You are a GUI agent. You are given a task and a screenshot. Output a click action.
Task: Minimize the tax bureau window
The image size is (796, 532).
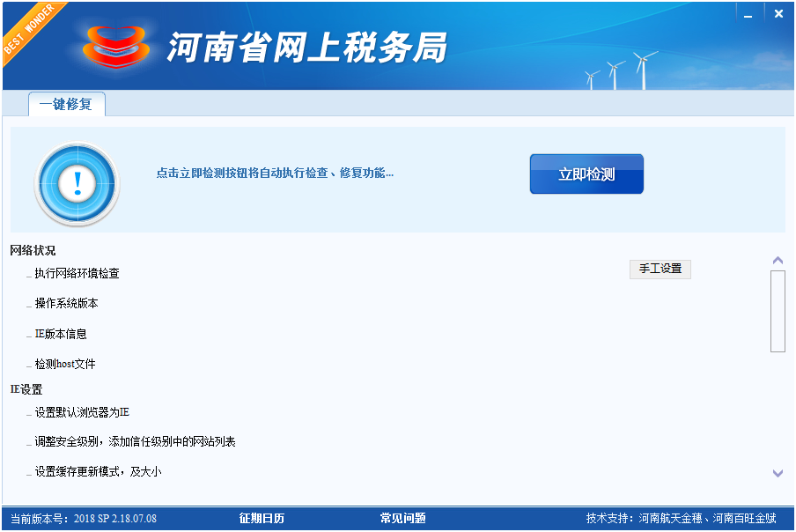pyautogui.click(x=747, y=13)
